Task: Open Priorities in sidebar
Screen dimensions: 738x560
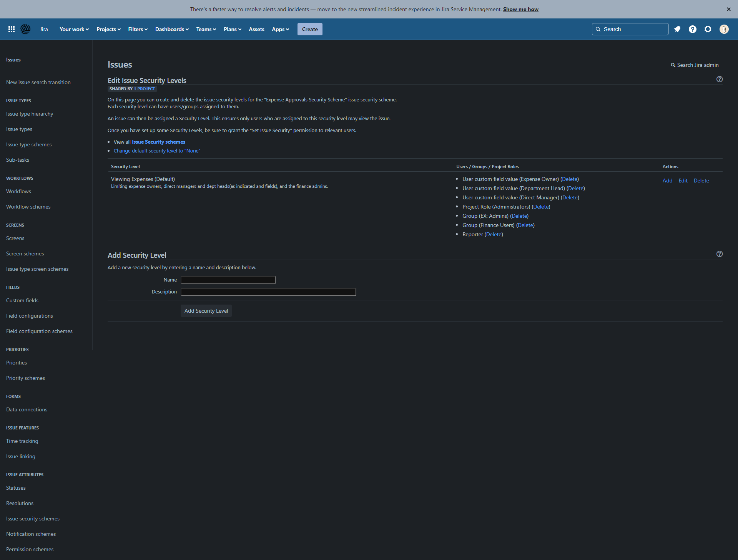Action: (x=17, y=363)
